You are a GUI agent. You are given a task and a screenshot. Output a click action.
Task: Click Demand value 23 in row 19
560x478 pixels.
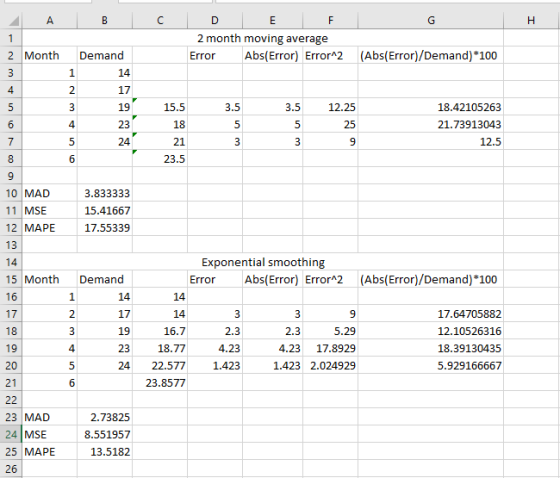coord(105,348)
